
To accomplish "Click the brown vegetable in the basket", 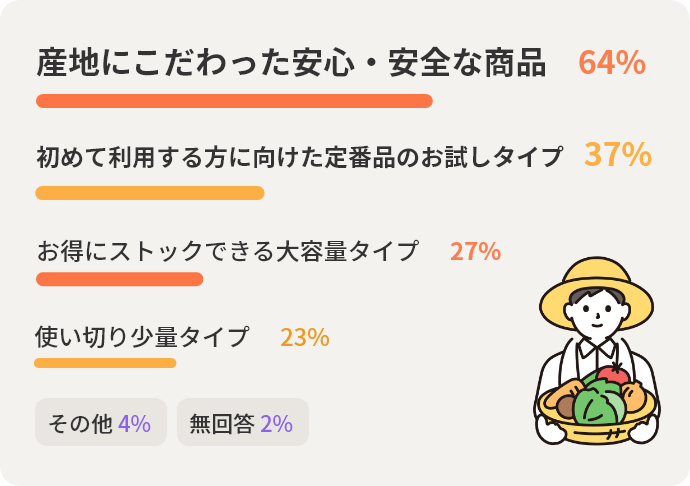I will (x=567, y=408).
